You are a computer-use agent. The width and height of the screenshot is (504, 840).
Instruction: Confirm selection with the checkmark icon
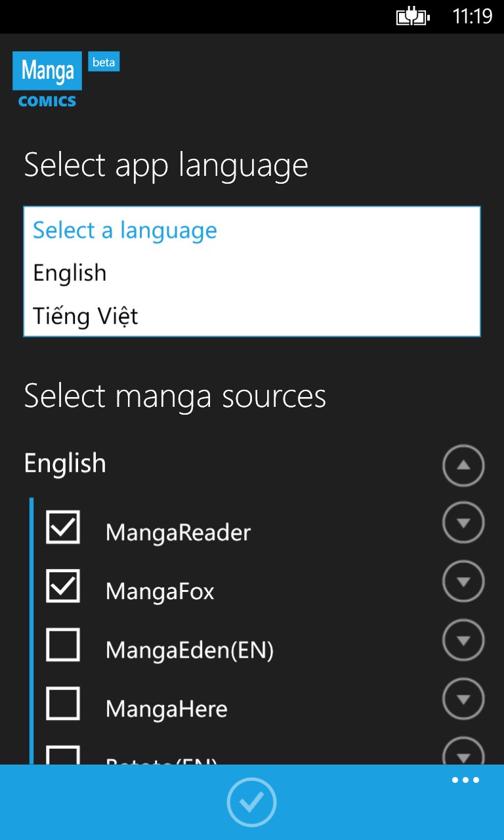point(251,802)
